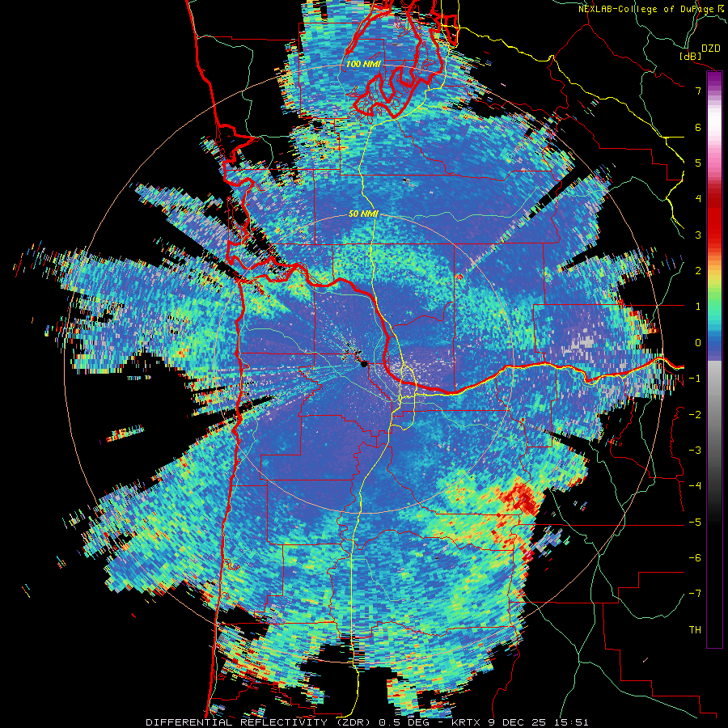The width and height of the screenshot is (728, 728).
Task: Click the '4' value on the color scale
Action: [698, 199]
